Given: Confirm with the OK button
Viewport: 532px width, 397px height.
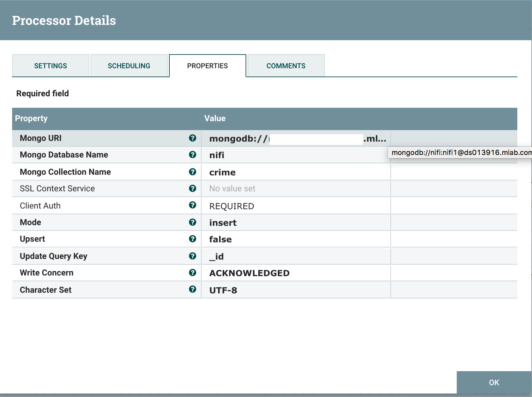Looking at the screenshot, I should pos(494,382).
